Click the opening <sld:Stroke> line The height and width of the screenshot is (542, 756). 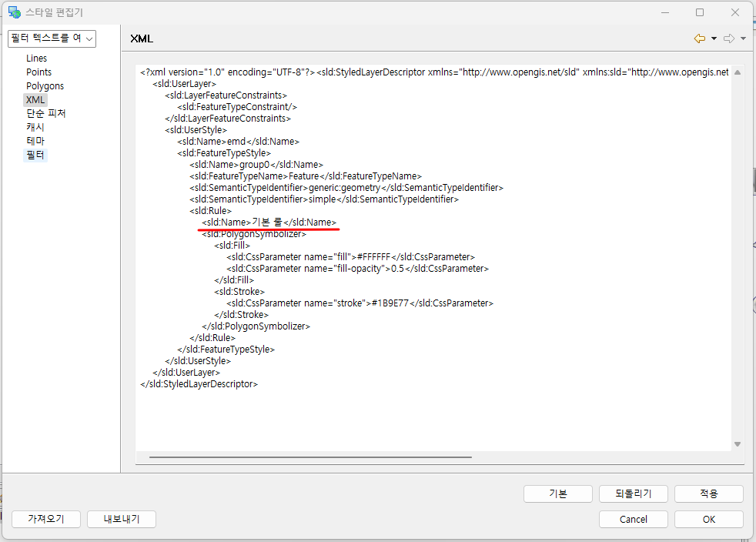click(x=239, y=292)
